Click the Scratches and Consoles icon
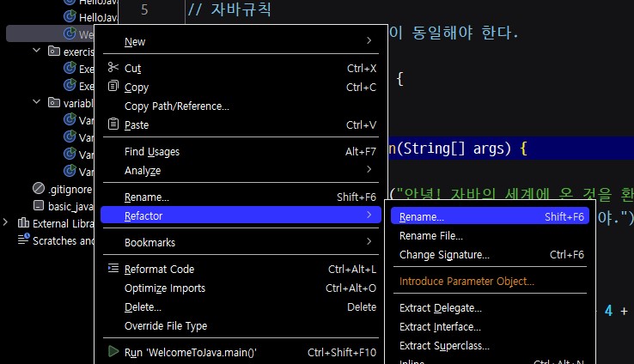 point(23,239)
